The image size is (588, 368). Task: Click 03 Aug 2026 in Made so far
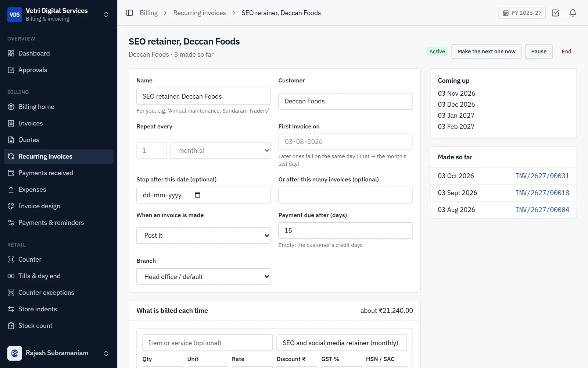[x=456, y=210]
